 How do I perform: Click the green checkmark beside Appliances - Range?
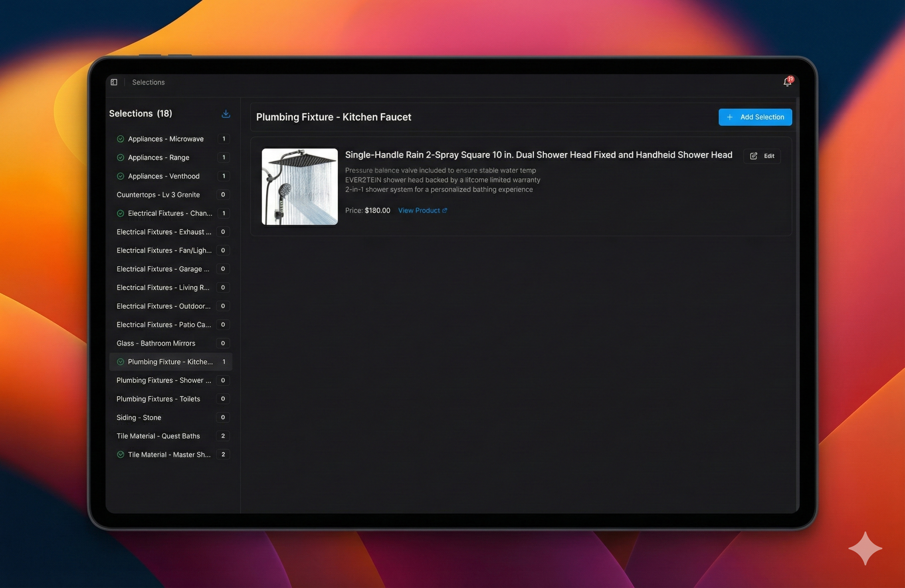pos(121,157)
